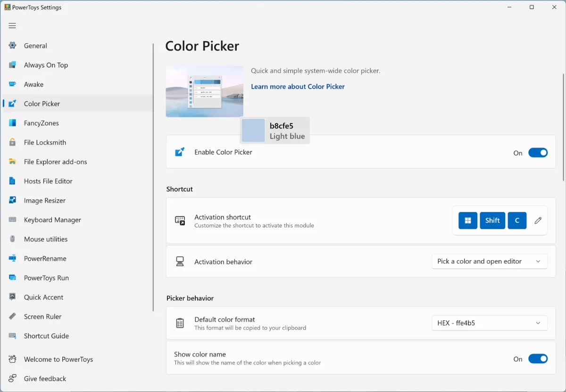Disable the Show color name toggle
This screenshot has width=566, height=392.
pos(538,359)
